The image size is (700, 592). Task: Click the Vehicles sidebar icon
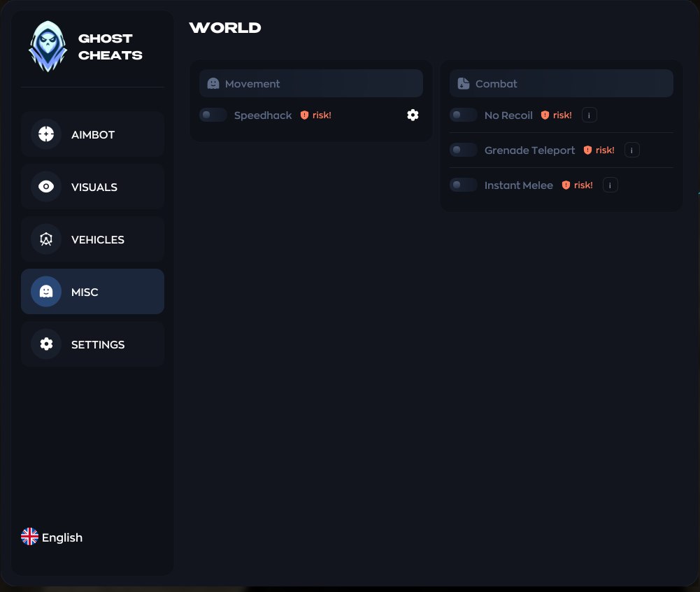[46, 239]
